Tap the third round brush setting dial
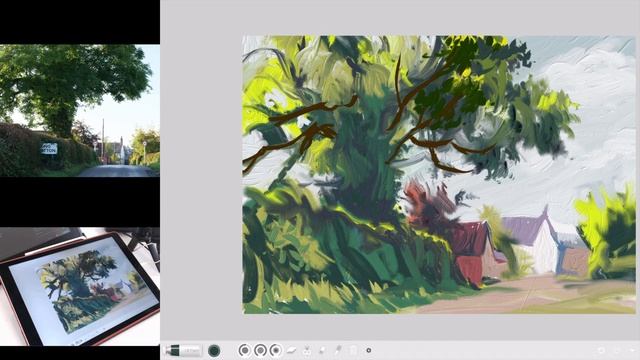 pyautogui.click(x=276, y=350)
